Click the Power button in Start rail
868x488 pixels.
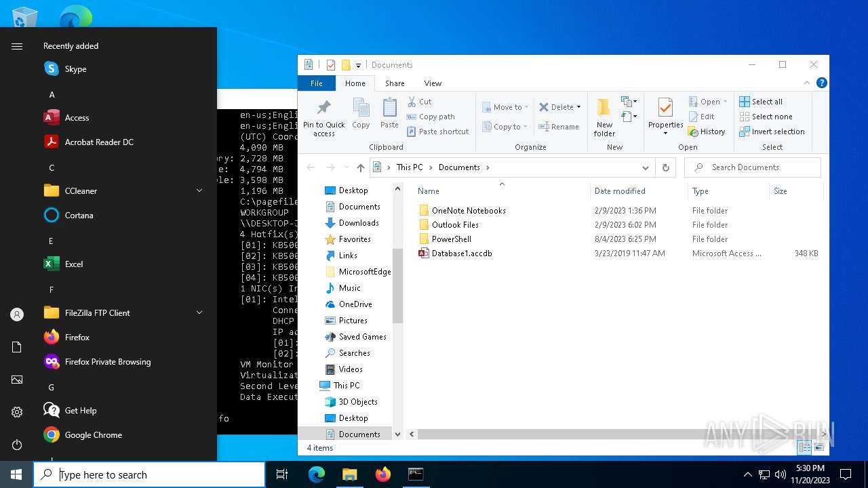coord(17,445)
